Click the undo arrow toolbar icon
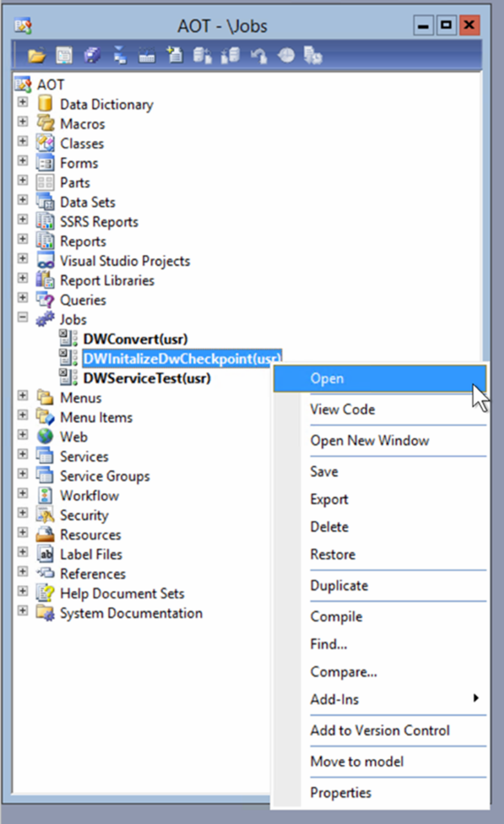Viewport: 504px width, 824px height. click(x=259, y=57)
